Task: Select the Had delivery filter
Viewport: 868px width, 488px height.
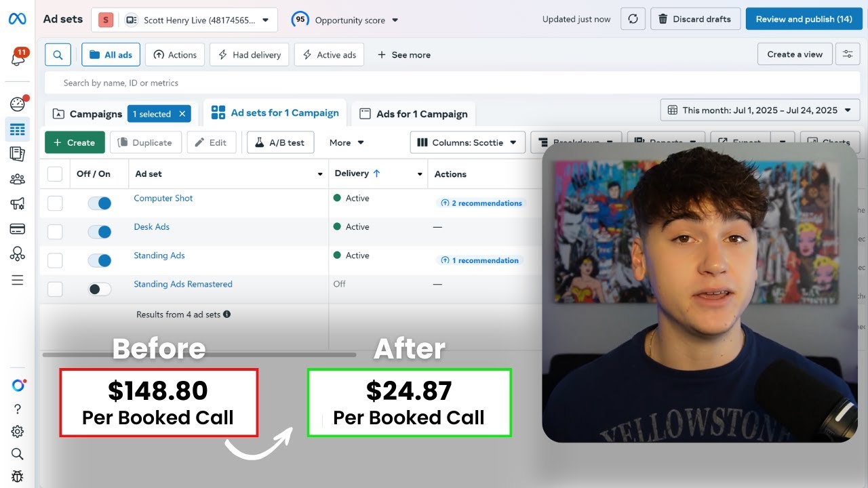Action: point(250,55)
